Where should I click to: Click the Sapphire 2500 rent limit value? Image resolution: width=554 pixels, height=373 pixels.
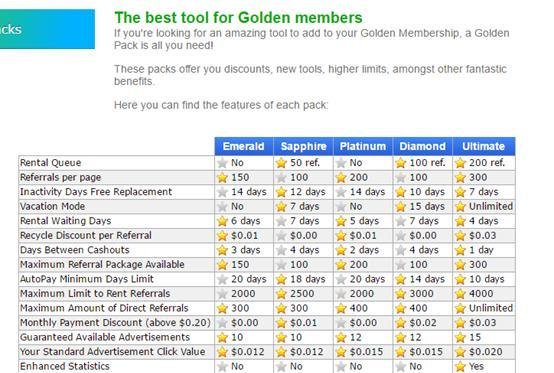click(x=302, y=294)
